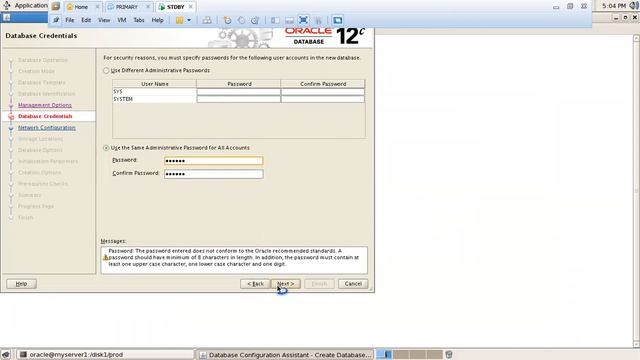Click the send Ctrl+Alt+Del toolbar icon

207,20
